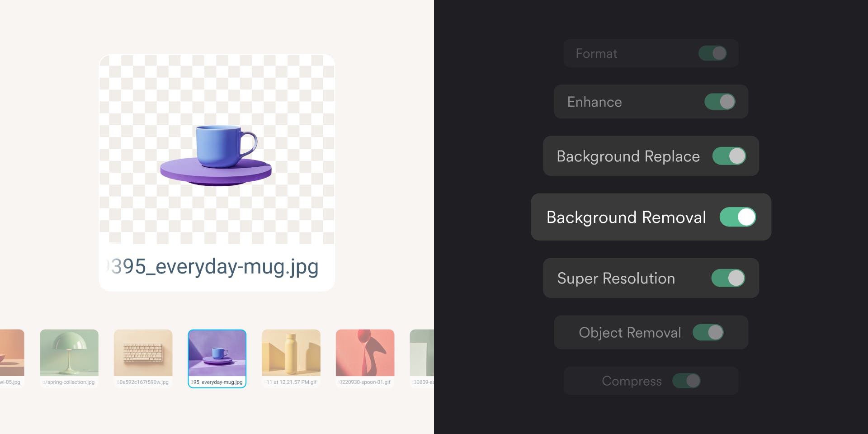Screen dimensions: 868x434
Task: Select the green lamp thumbnail
Action: (x=69, y=353)
